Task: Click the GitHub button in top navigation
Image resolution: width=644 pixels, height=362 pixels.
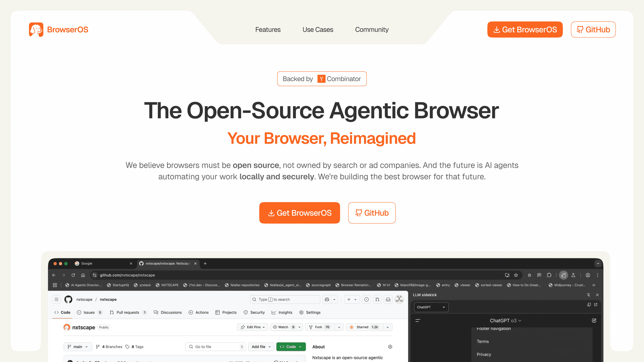Action: 593,30
